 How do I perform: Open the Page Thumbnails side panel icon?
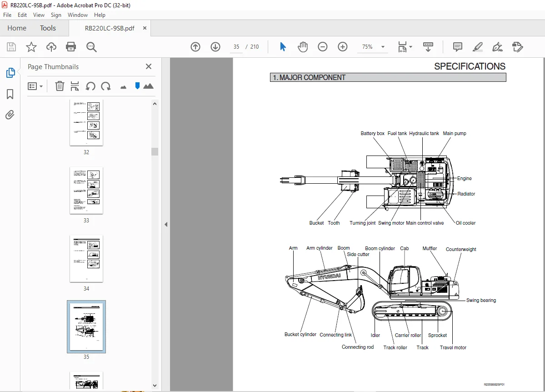coord(10,73)
